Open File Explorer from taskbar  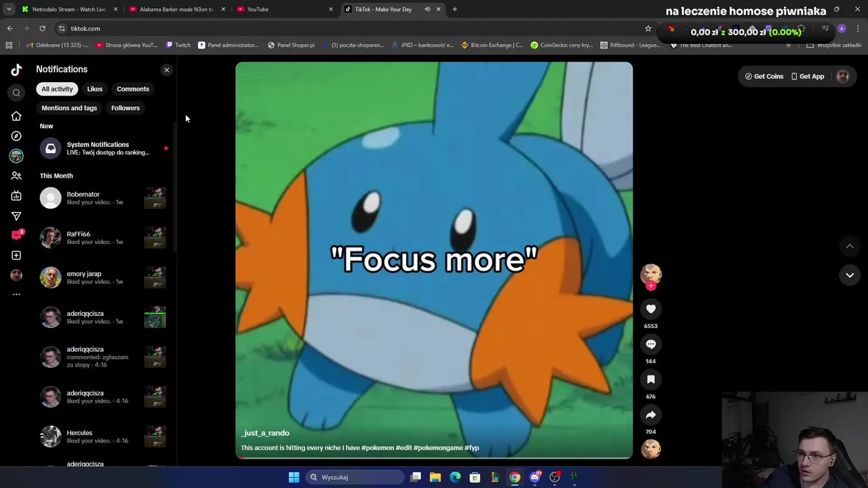click(435, 477)
